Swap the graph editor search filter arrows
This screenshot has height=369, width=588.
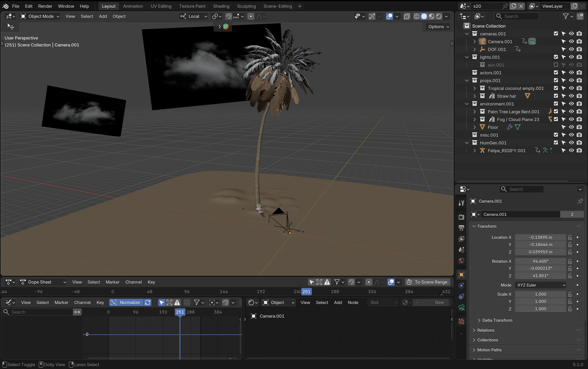click(x=77, y=312)
